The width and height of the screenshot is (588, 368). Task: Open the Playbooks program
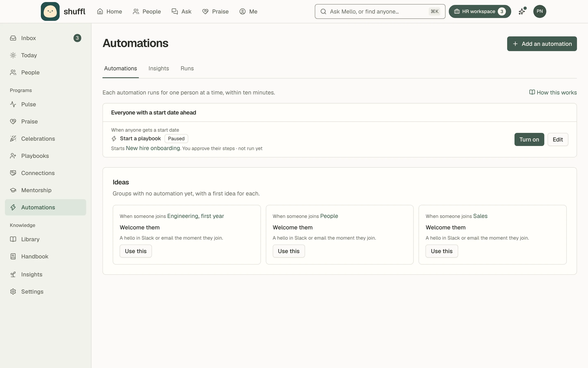(x=46, y=156)
